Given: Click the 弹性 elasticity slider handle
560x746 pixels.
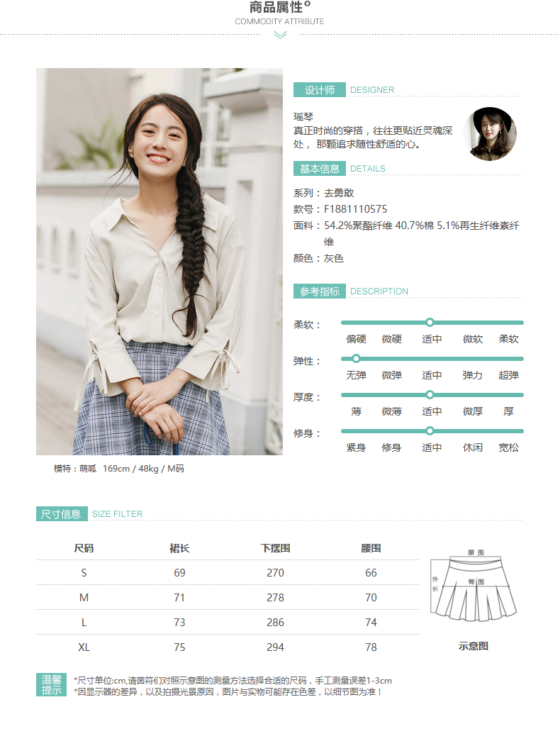Looking at the screenshot, I should pyautogui.click(x=356, y=359).
